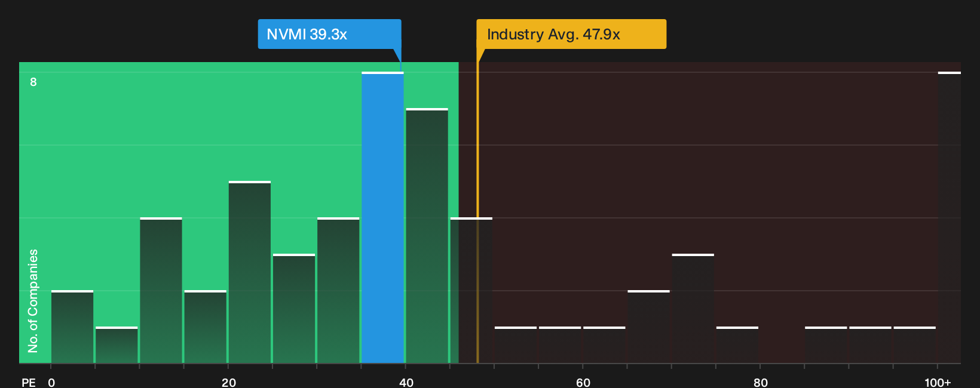
Task: Click the histogram bar for PE 65-70
Action: 649,327
